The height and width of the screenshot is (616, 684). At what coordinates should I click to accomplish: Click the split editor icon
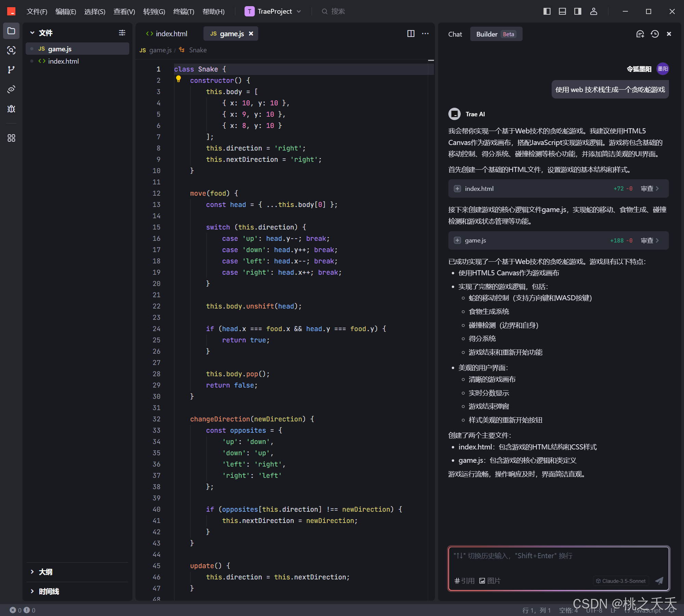(411, 34)
